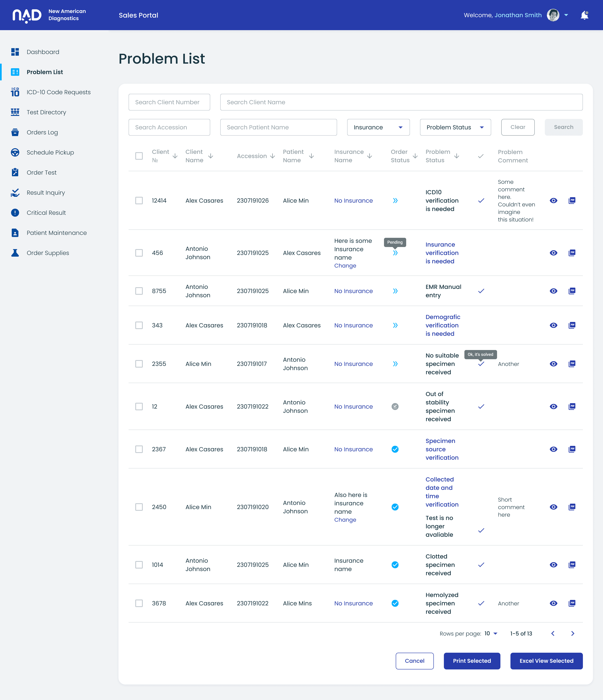Open the Insurance filter dropdown

tap(378, 127)
